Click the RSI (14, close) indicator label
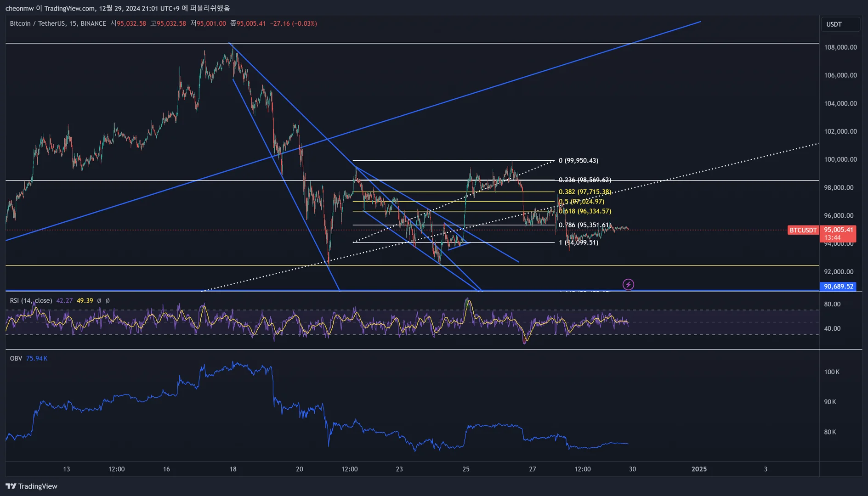Image resolution: width=868 pixels, height=496 pixels. pyautogui.click(x=31, y=301)
